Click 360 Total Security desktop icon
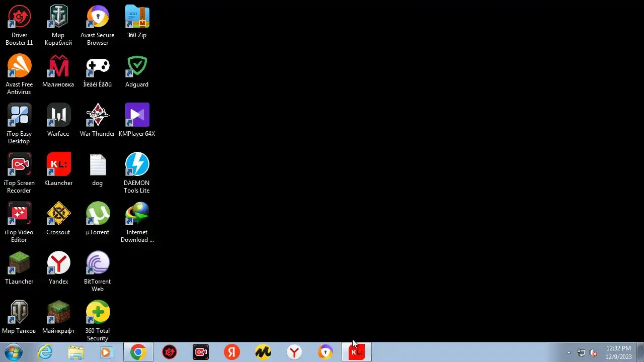 pyautogui.click(x=98, y=321)
